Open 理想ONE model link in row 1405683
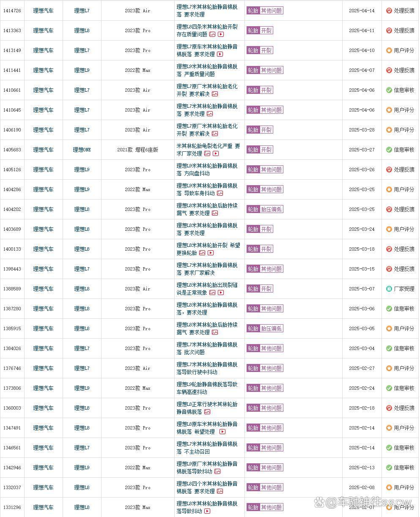This screenshot has width=420, height=517. [x=82, y=150]
